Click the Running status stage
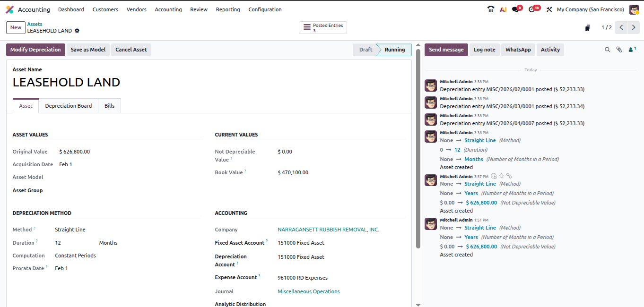 (394, 50)
